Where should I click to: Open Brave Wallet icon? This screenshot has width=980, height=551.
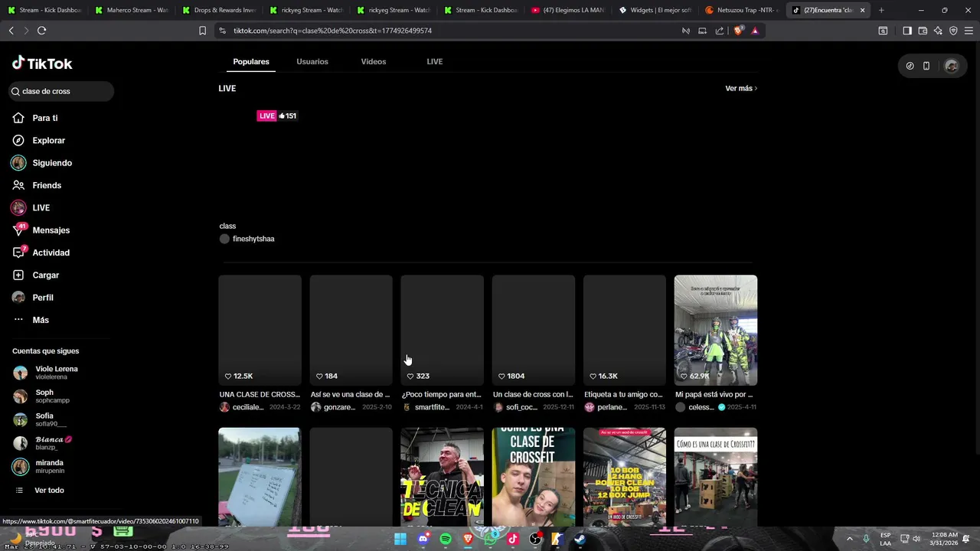(923, 31)
